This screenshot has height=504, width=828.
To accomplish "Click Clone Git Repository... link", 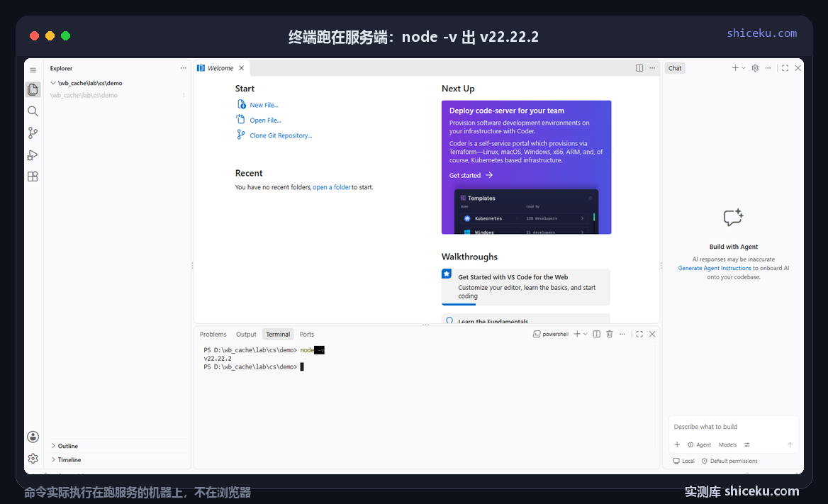I will coord(281,136).
